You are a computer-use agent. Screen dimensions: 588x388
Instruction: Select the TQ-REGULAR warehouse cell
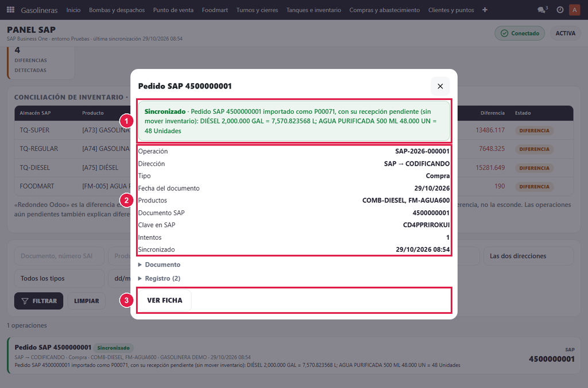pos(39,149)
